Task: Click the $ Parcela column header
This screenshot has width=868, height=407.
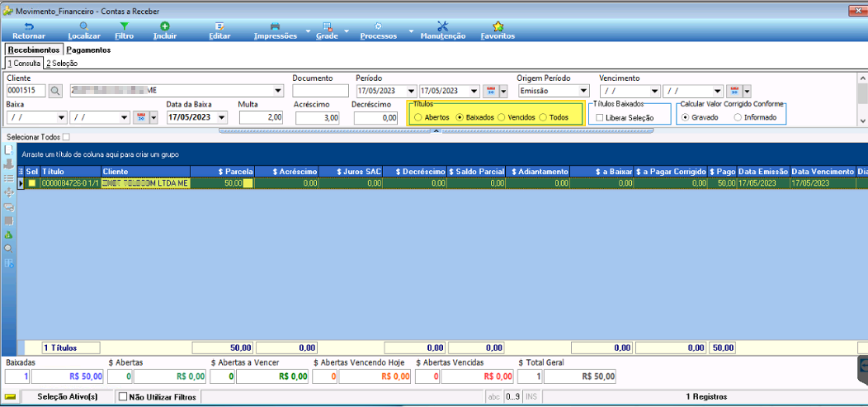Action: [x=223, y=172]
